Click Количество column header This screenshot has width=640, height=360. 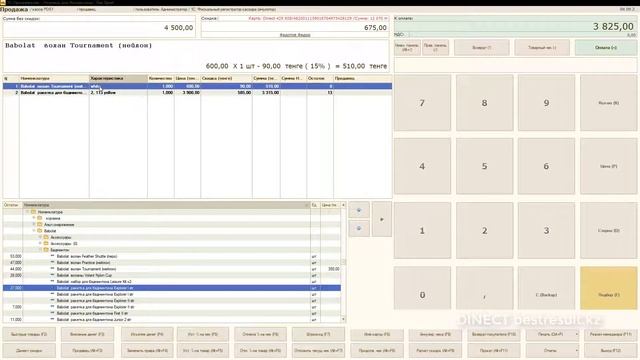(161, 78)
